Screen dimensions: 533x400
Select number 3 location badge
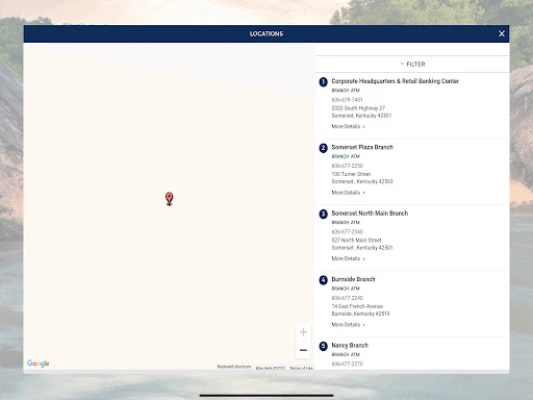pos(323,214)
